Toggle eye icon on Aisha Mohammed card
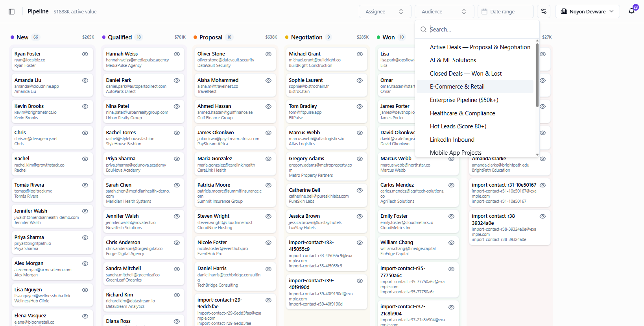 268,80
